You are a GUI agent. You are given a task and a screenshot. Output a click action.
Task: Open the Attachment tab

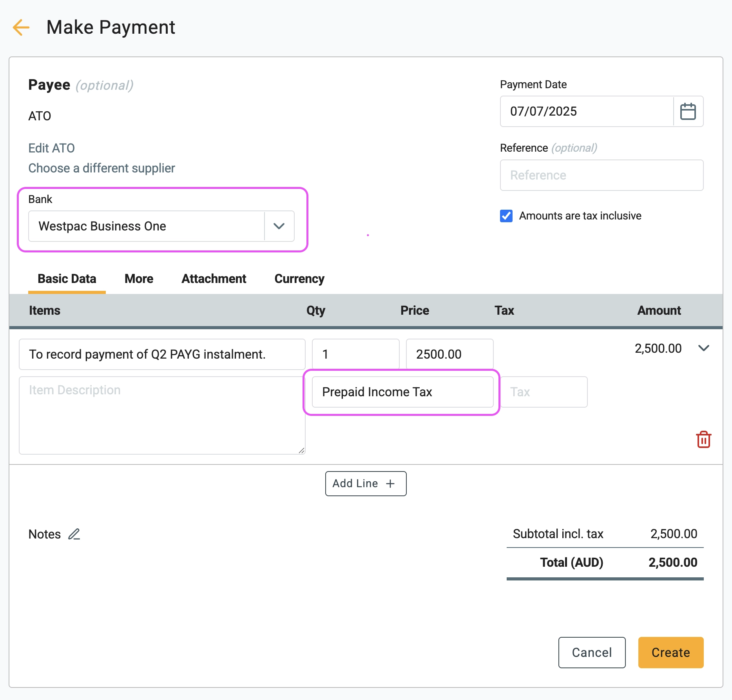point(214,279)
